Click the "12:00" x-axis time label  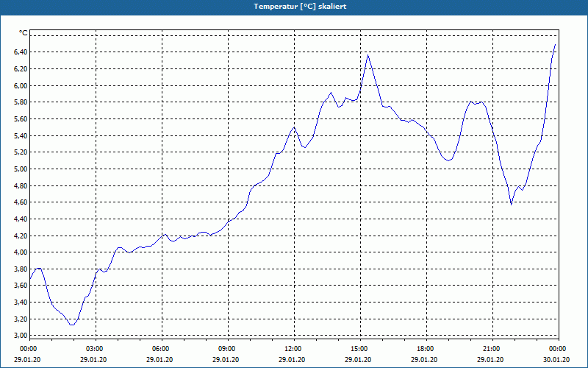(294, 349)
